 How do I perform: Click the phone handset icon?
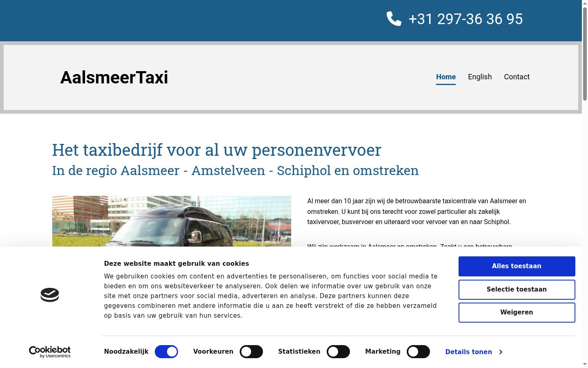coord(394,19)
